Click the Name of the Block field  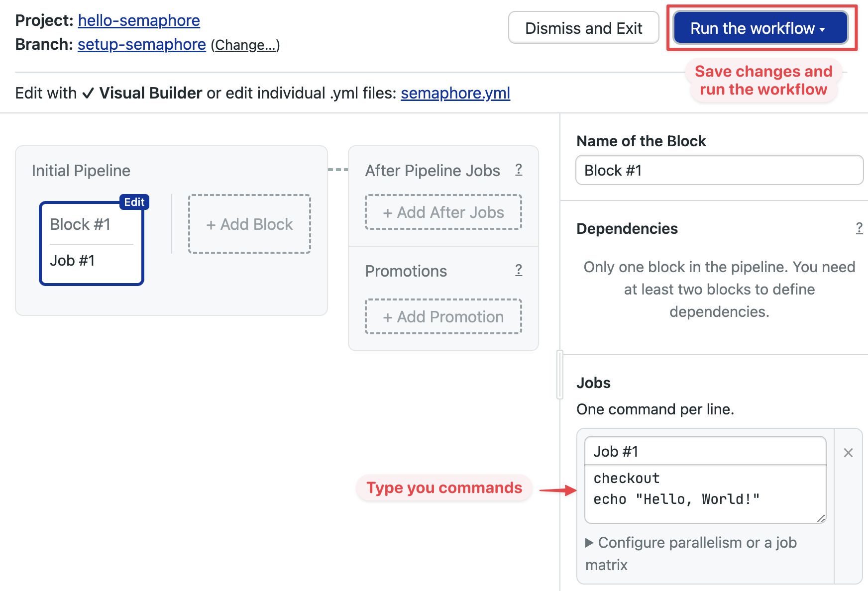719,170
